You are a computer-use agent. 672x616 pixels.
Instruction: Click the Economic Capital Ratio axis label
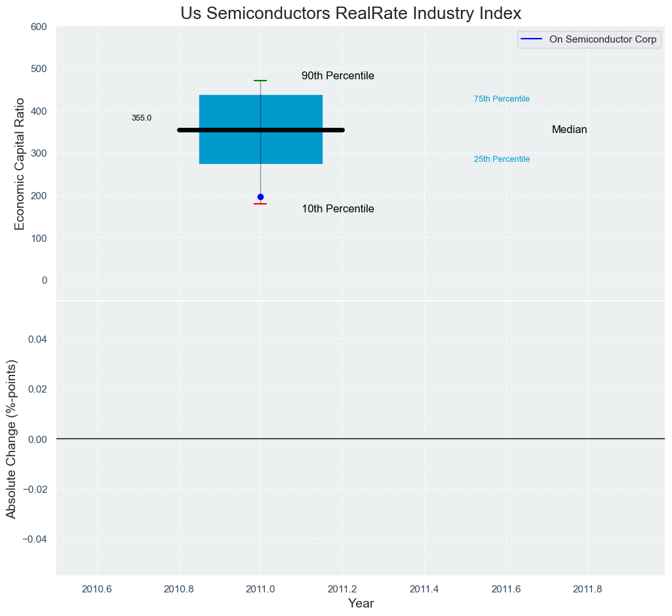coord(20,164)
